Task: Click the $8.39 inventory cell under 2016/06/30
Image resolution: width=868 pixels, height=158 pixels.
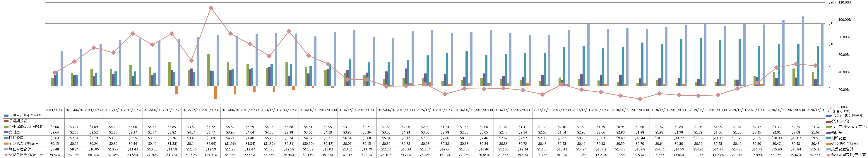Action: point(465,138)
